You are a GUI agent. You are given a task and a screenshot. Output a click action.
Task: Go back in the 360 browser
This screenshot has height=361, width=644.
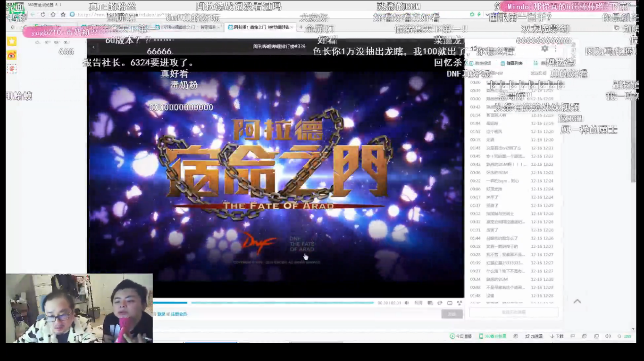click(x=33, y=15)
